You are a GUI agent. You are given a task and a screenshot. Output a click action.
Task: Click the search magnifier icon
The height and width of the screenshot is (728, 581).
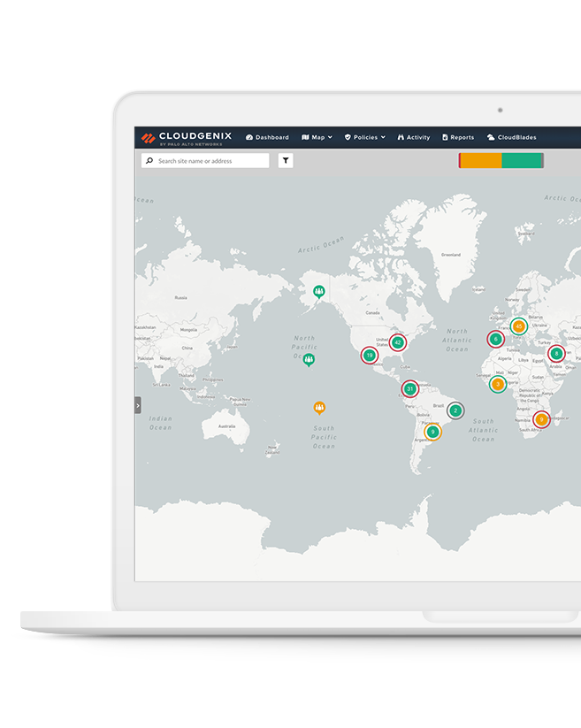tap(149, 161)
